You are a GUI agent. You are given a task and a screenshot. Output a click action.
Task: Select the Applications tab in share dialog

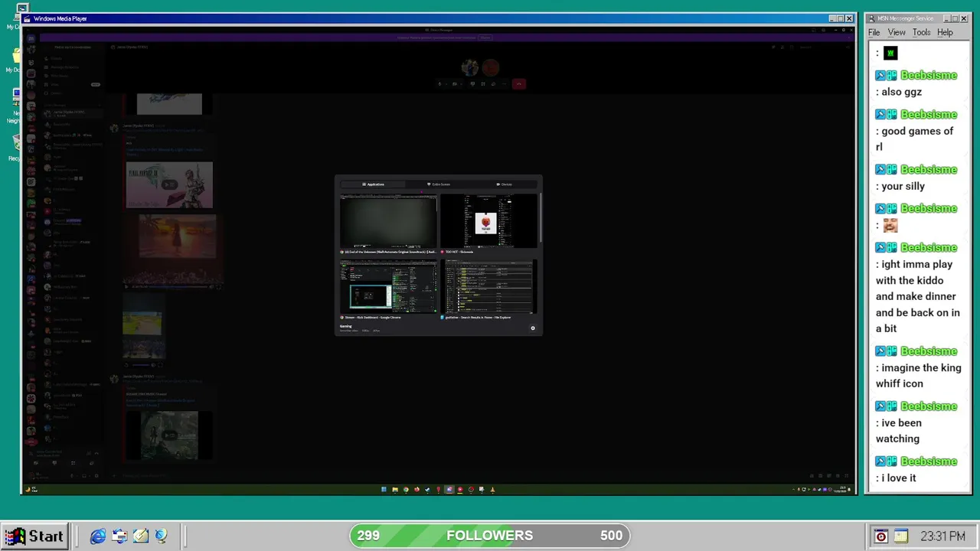[x=373, y=184]
